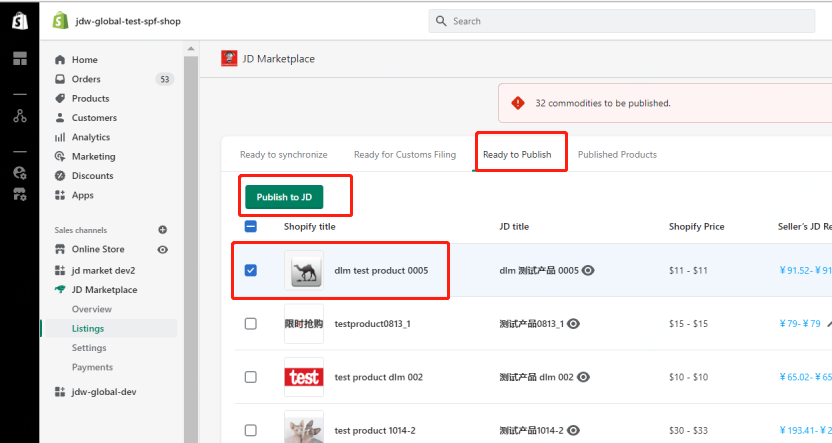The image size is (832, 443).
Task: Open the store settings icon in the black sidebar
Action: [x=20, y=194]
